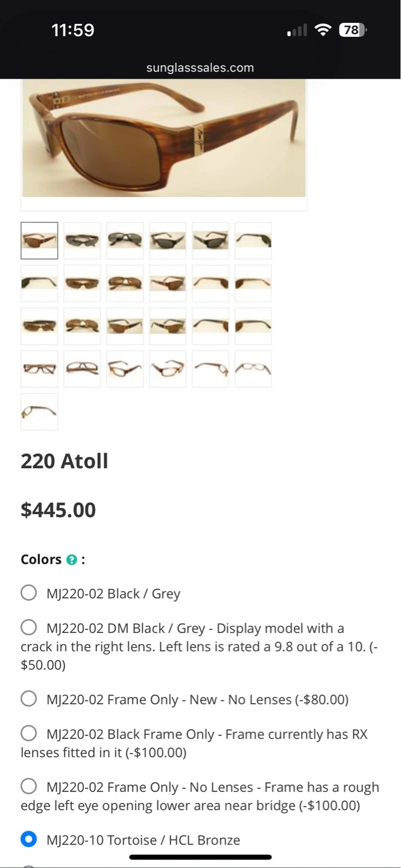Screen dimensions: 401x868
Task: Select Frame Only - New - No Lenses option
Action: point(29,699)
